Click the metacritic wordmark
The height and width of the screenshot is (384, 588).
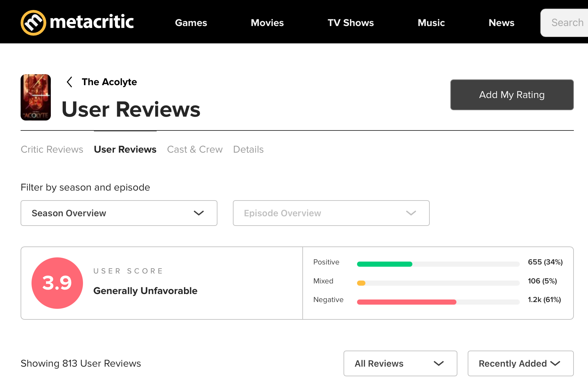(92, 22)
